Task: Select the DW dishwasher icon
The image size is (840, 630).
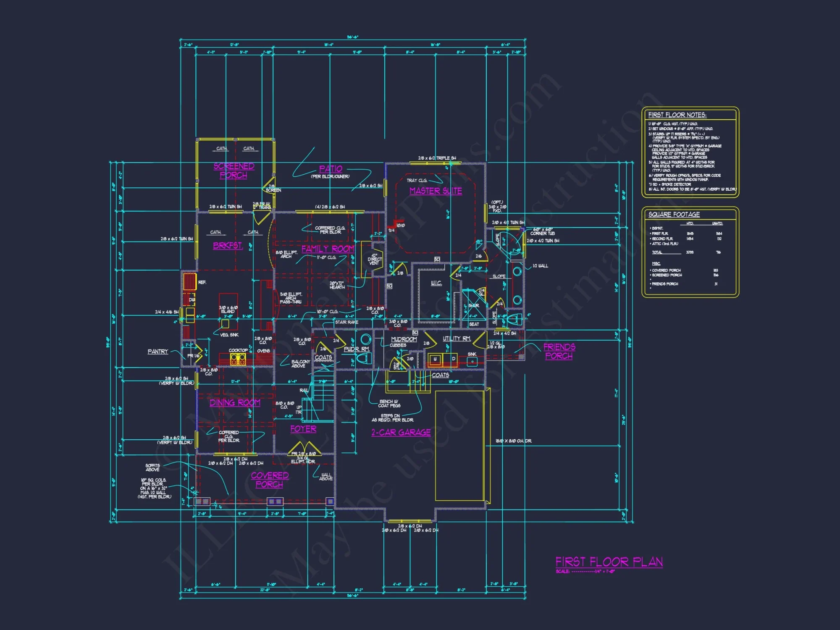Action: [x=192, y=299]
